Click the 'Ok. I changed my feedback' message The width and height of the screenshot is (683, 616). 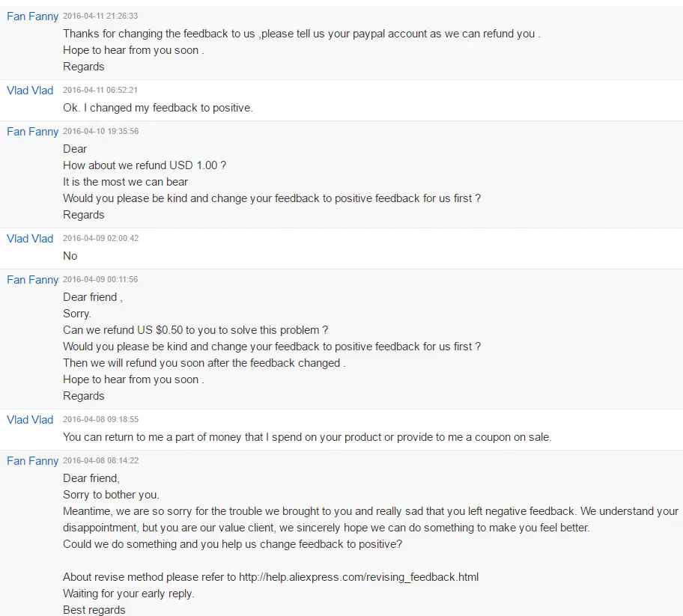click(158, 108)
